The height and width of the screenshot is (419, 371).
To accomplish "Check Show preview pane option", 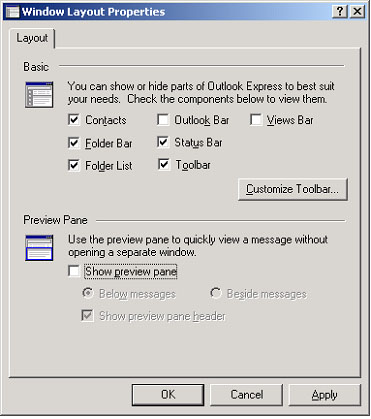I will point(74,271).
